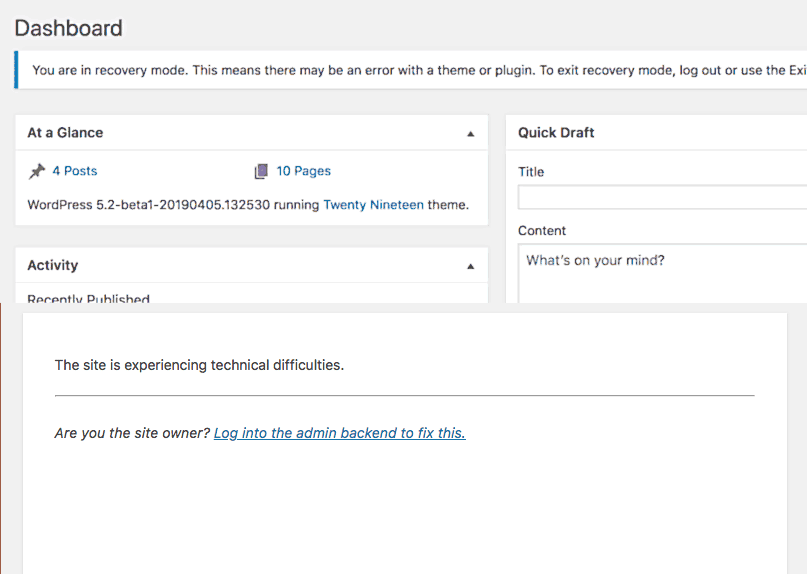807x574 pixels.
Task: Click the Quick Draft panel heading
Action: tap(556, 133)
